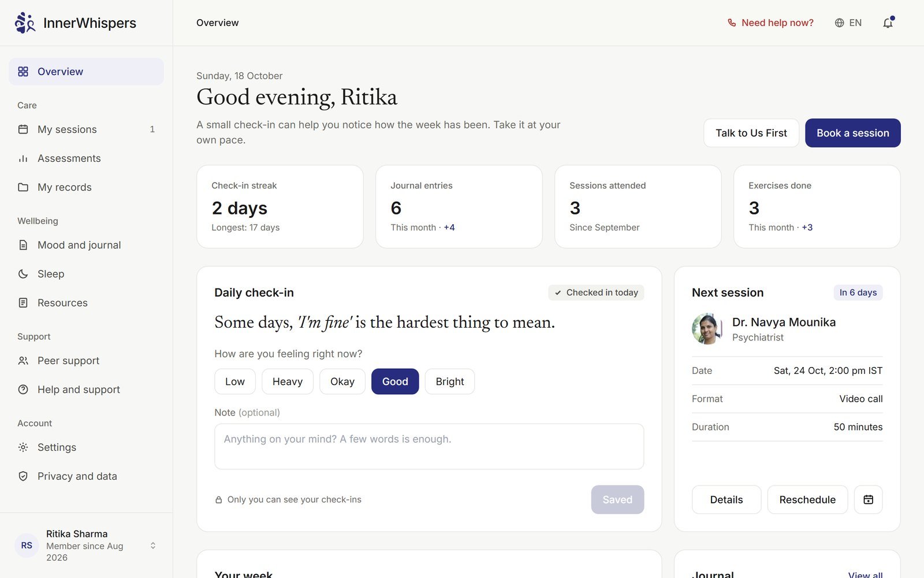Click Dr. Navya Mounika's profile photo
This screenshot has height=578, width=924.
pos(707,329)
